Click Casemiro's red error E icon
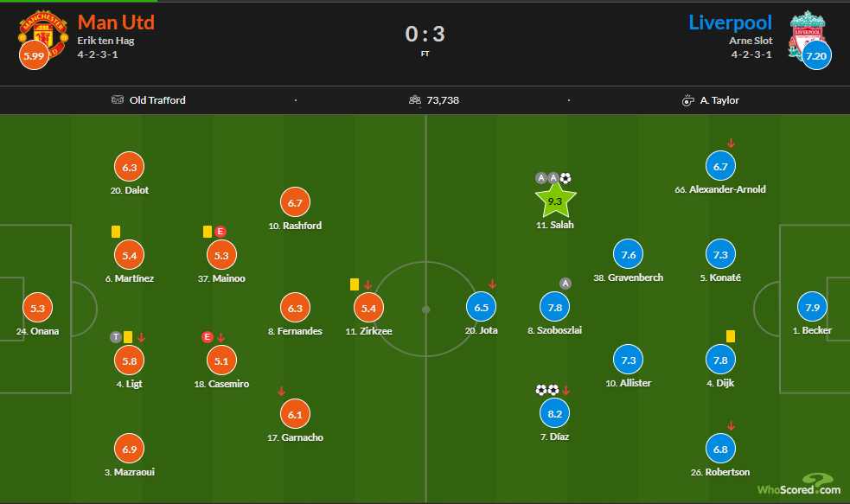Image resolution: width=850 pixels, height=504 pixels. 207,337
